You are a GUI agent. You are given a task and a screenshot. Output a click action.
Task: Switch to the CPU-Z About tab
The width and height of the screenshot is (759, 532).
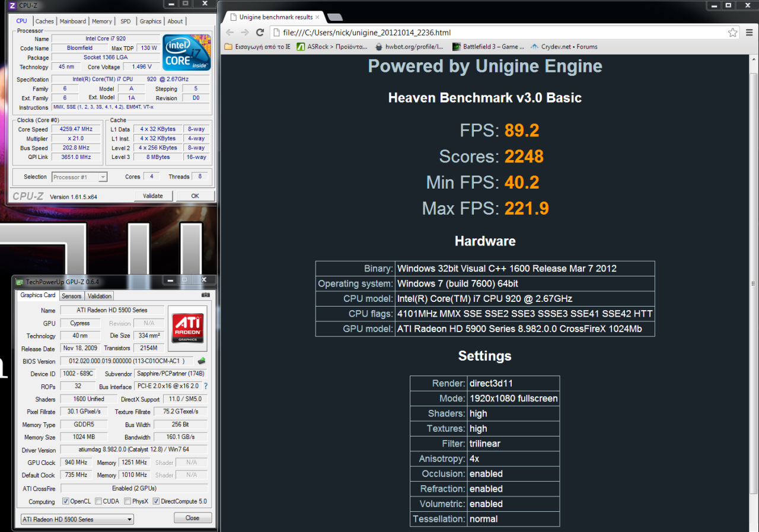[x=176, y=21]
